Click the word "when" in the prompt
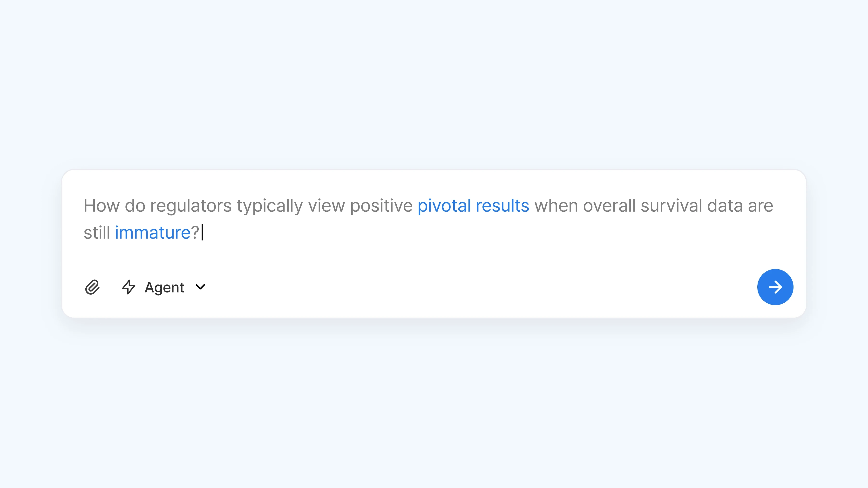868x488 pixels. [556, 206]
